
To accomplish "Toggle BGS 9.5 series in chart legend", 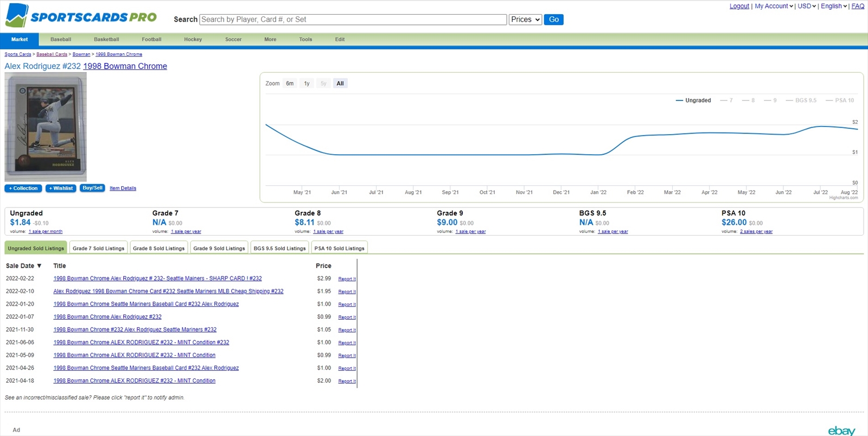I will [x=801, y=100].
